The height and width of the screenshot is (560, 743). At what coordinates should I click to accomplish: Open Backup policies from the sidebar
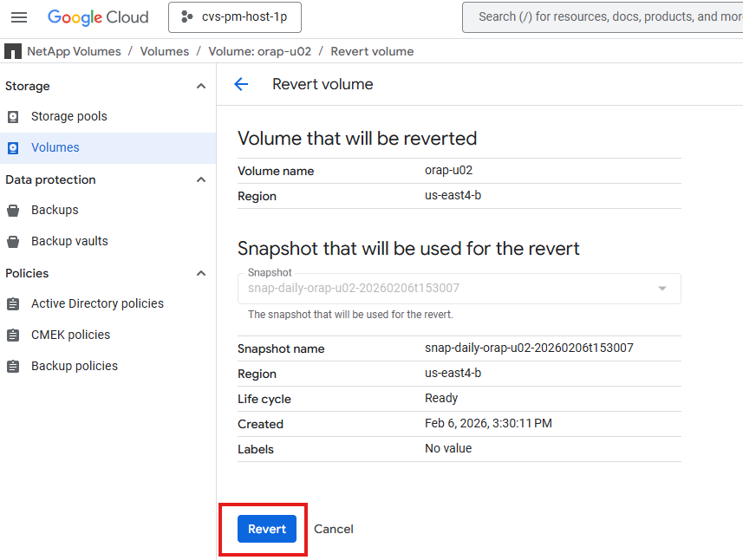(78, 365)
